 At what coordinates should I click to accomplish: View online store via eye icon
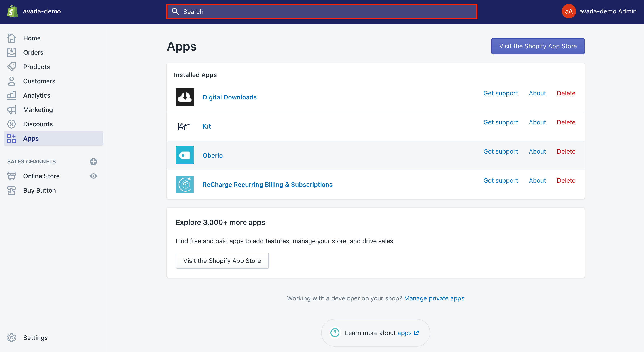[x=93, y=176]
